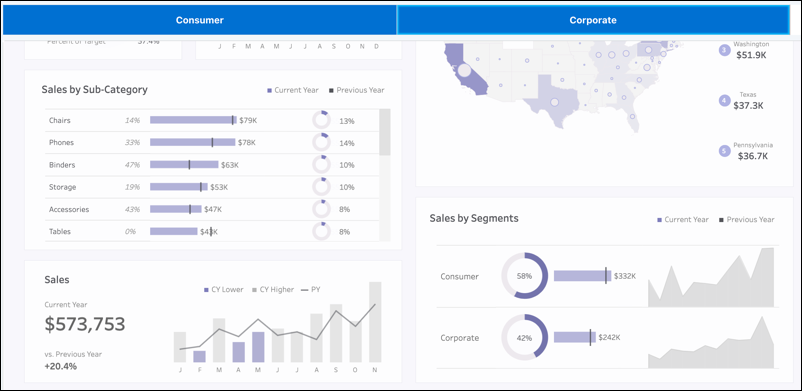Click the Corporate $242K sales bar
The height and width of the screenshot is (391, 802).
pyautogui.click(x=575, y=337)
